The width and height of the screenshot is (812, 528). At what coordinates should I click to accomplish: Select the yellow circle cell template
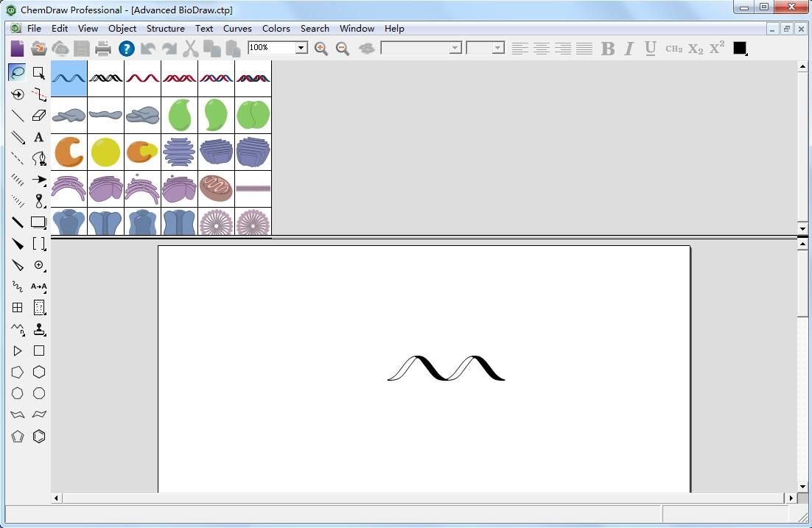click(105, 152)
